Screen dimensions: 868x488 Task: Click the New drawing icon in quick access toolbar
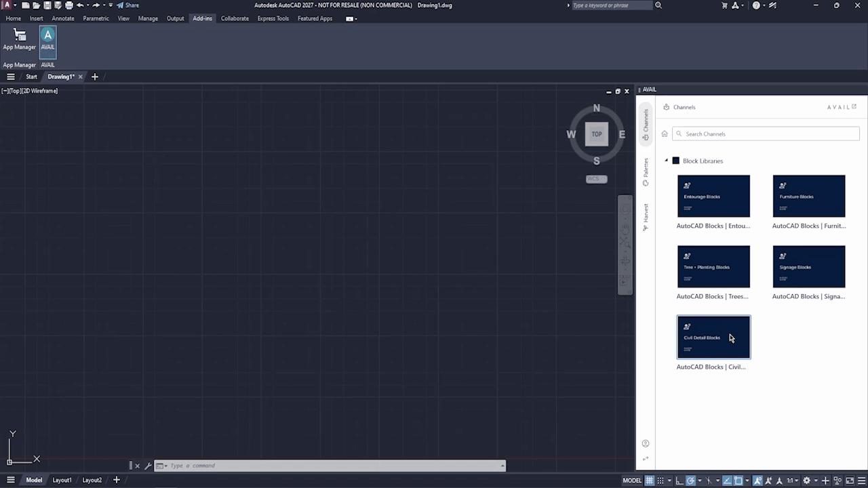[25, 5]
